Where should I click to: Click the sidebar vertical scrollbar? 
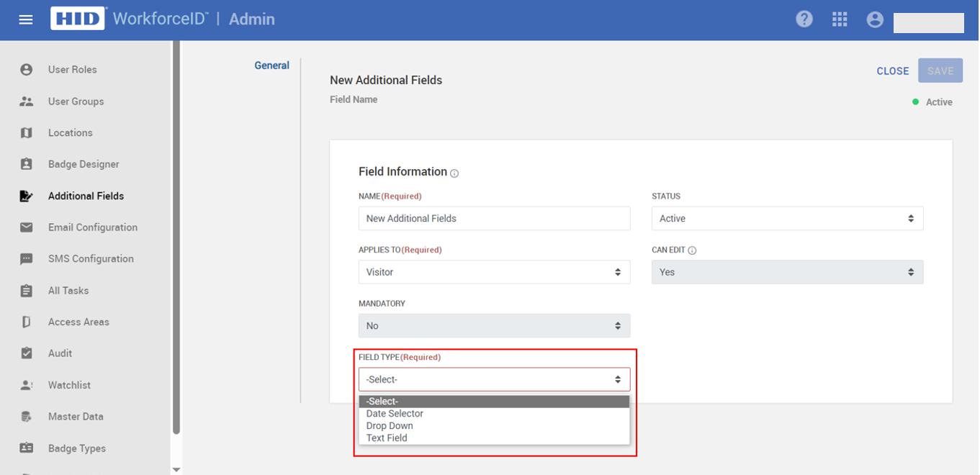(x=176, y=237)
